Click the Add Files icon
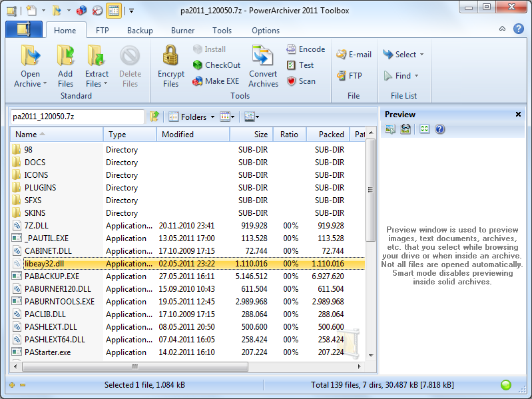 click(65, 55)
